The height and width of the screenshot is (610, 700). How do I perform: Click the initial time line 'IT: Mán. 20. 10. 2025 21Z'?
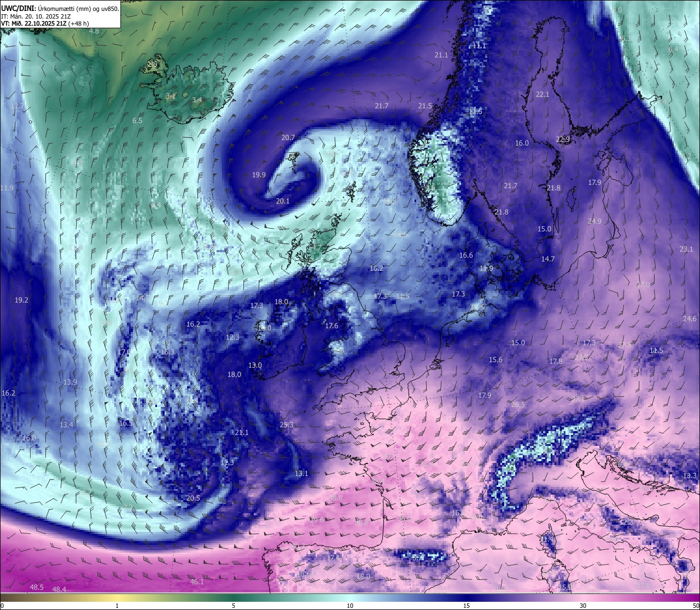36,16
